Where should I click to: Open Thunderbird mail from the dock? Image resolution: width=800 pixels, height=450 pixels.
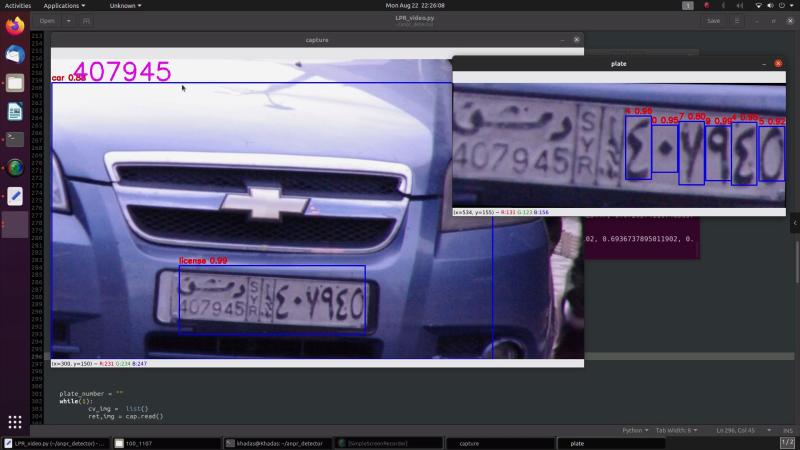click(x=15, y=54)
